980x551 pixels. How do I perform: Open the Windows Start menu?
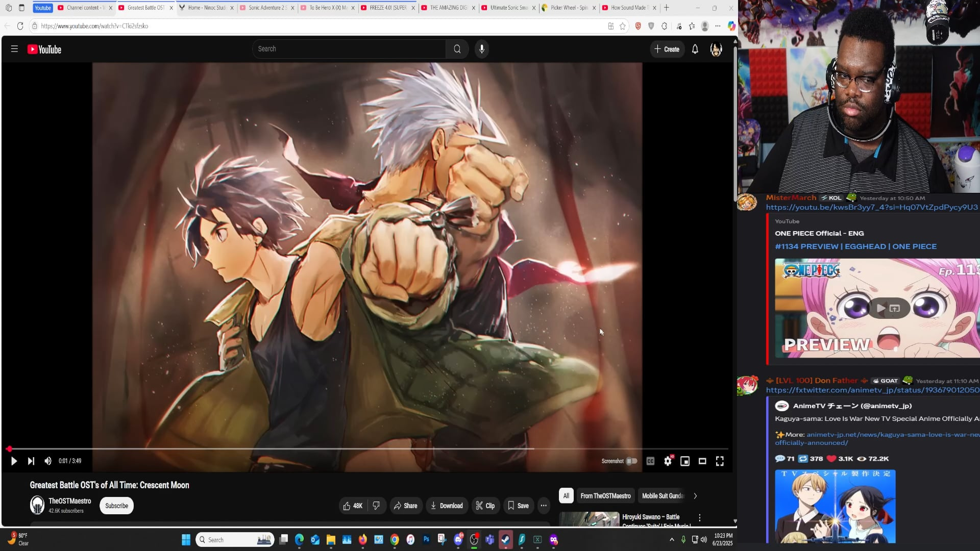pos(186,540)
